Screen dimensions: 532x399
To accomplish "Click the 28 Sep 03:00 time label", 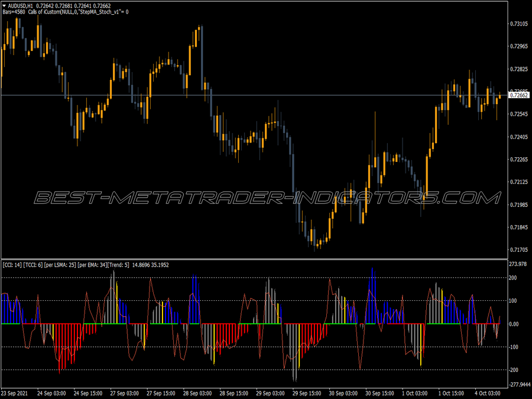I will (x=197, y=394).
